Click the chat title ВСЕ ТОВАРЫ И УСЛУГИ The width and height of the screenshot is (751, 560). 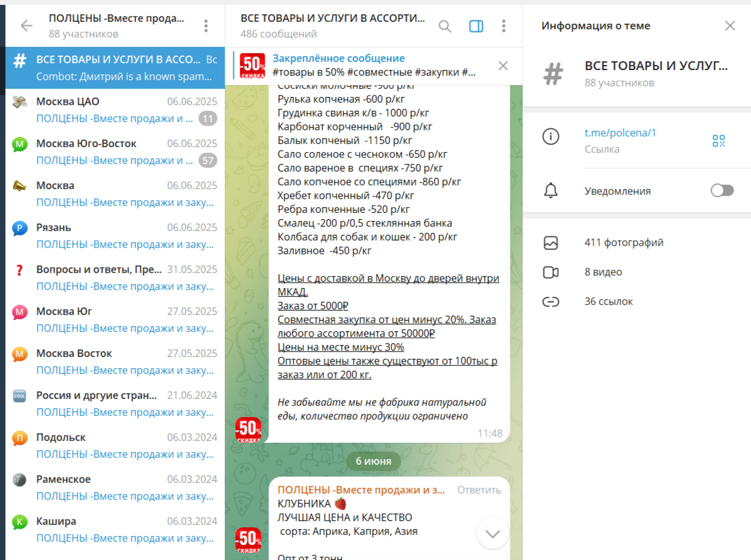click(332, 18)
